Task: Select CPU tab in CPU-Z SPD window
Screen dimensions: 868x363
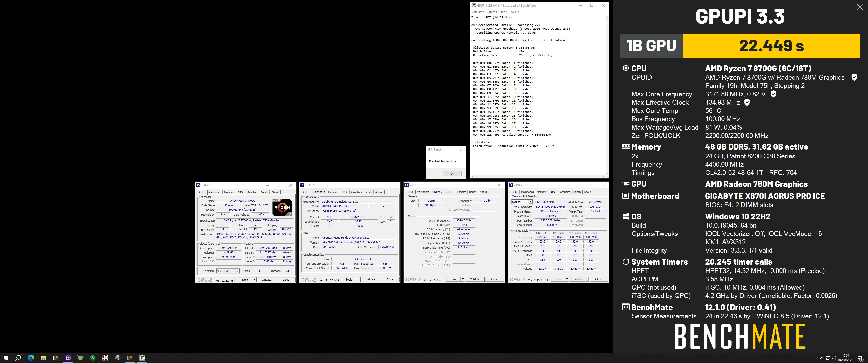Action: [x=514, y=192]
